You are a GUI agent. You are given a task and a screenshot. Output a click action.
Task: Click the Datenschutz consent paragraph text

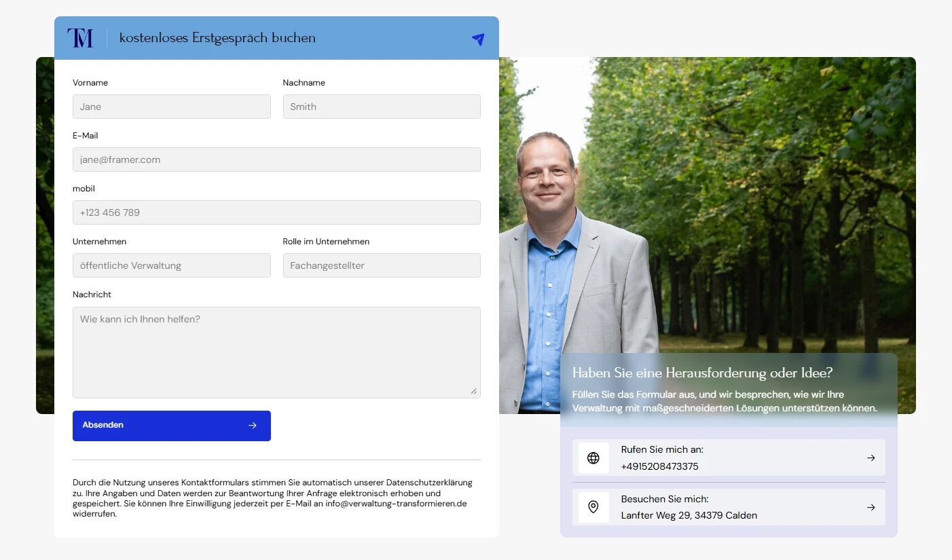pos(273,498)
